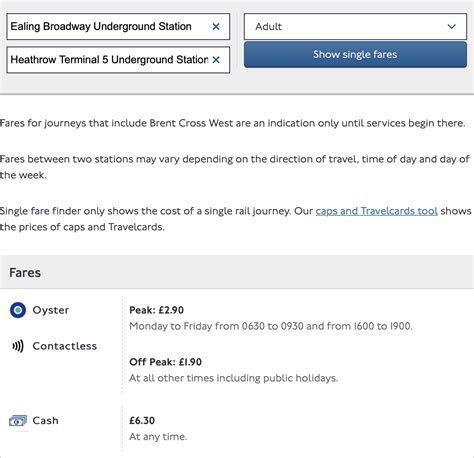
Task: Click the Cash banknote icon
Action: coord(18,421)
